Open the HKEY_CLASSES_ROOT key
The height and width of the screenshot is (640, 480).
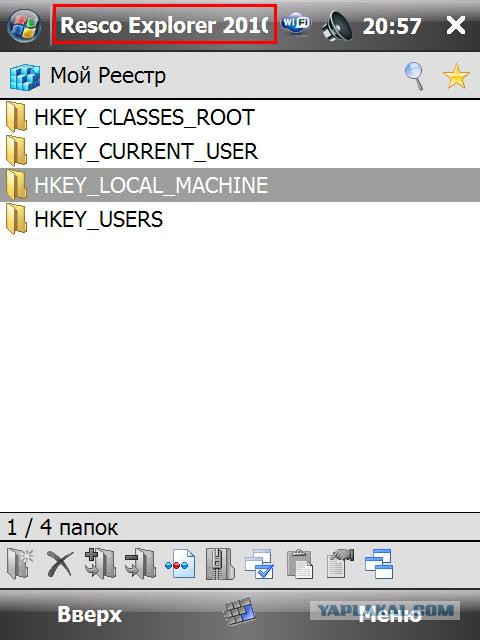[x=240, y=117]
